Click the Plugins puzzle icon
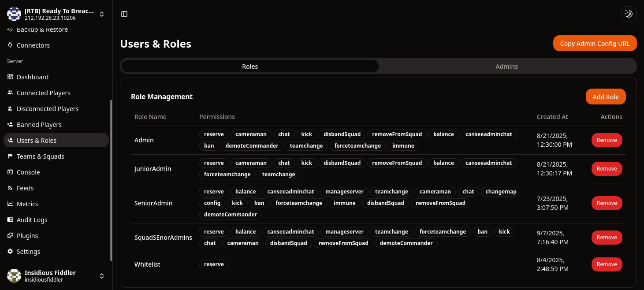This screenshot has width=644, height=290. [x=10, y=236]
